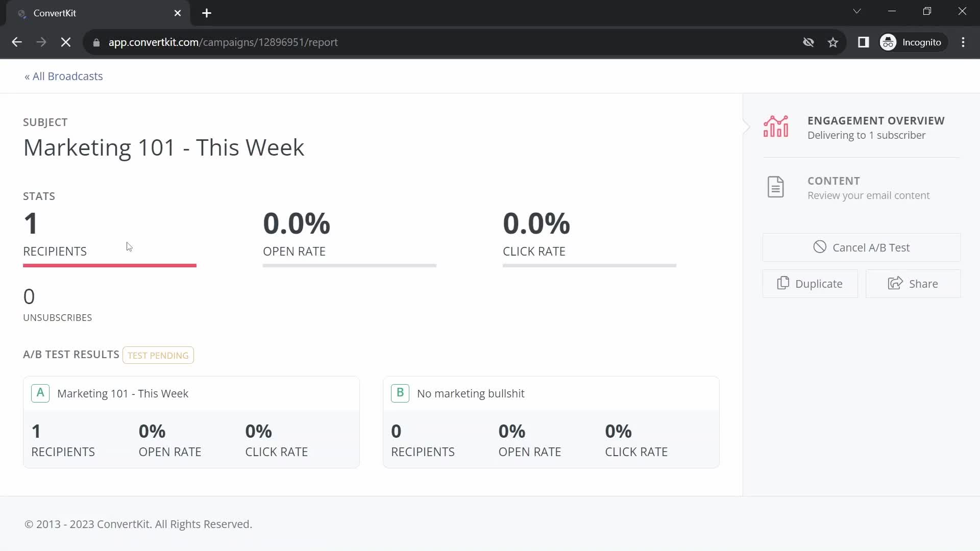Viewport: 980px width, 551px height.
Task: Click the Duplicate copy icon
Action: [782, 283]
